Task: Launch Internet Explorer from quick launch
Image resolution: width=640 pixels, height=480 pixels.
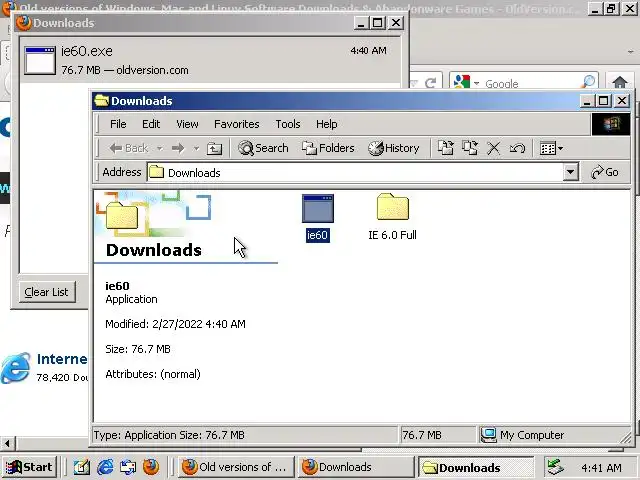Action: click(105, 467)
